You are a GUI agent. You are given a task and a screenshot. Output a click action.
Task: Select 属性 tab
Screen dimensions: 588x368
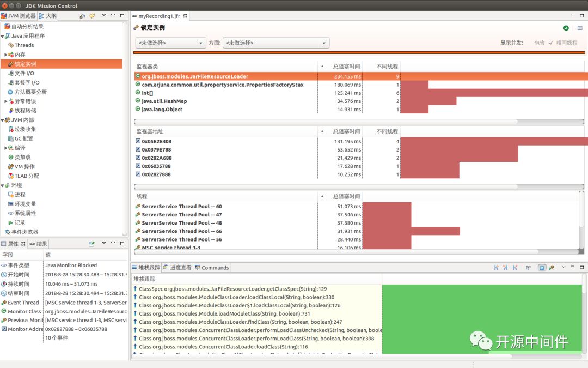click(x=13, y=244)
